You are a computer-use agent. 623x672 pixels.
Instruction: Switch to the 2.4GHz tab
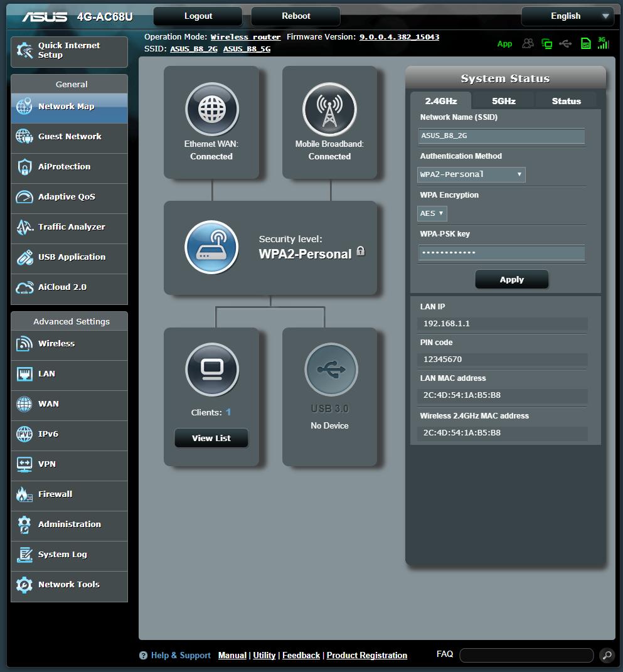(441, 101)
